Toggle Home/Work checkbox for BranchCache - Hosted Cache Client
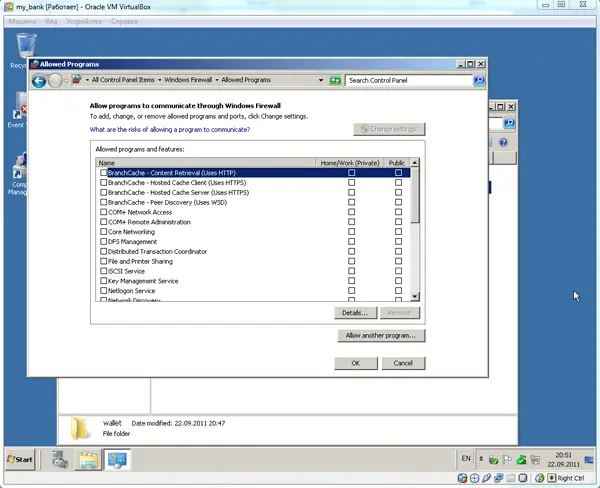The image size is (600, 488). click(351, 183)
